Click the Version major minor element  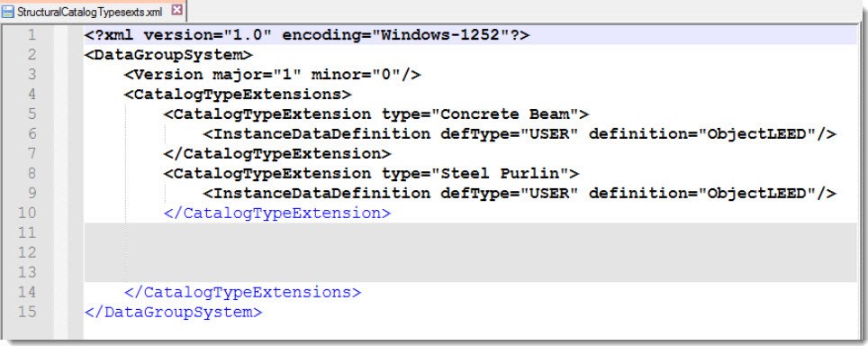pyautogui.click(x=272, y=75)
